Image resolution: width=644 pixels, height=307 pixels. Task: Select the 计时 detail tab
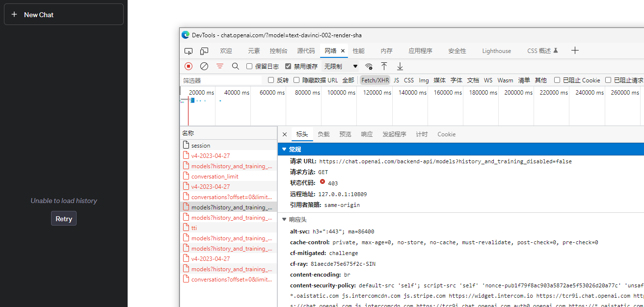point(422,134)
